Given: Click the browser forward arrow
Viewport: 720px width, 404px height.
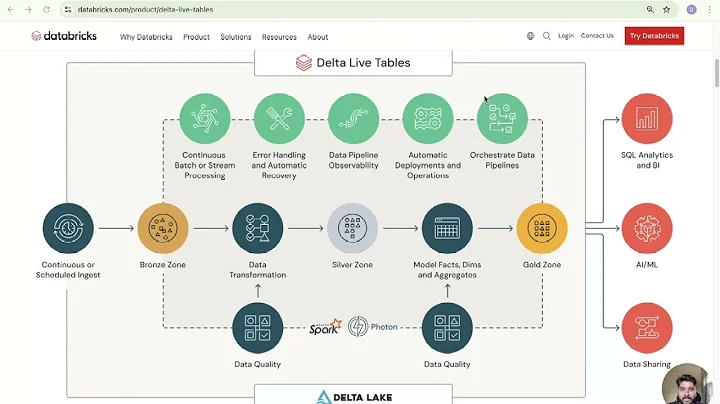Looking at the screenshot, I should tap(28, 9).
